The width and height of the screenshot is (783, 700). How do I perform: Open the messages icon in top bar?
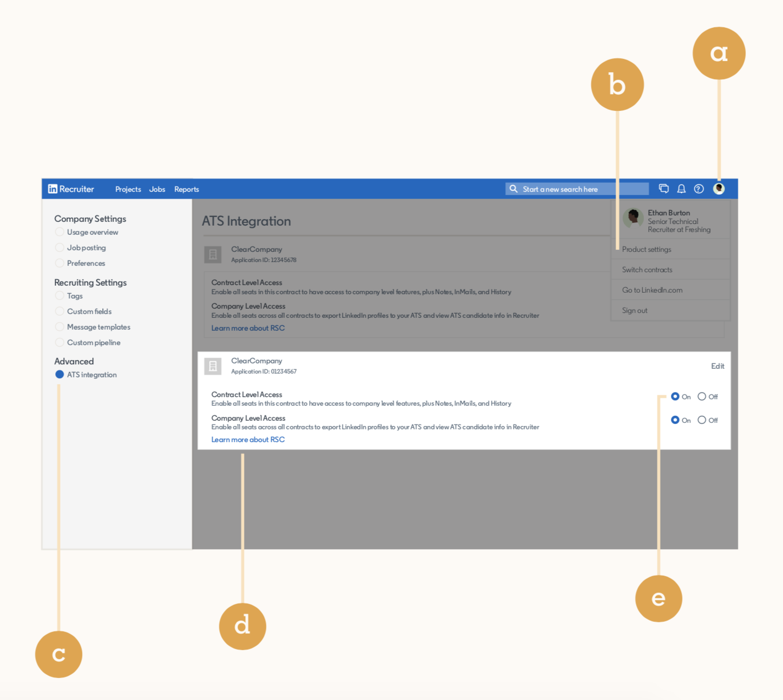pos(664,189)
